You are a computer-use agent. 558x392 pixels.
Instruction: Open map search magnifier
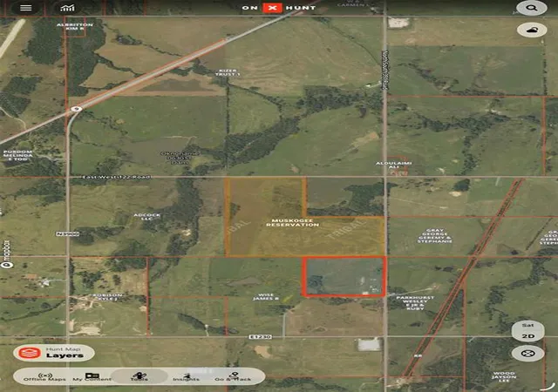coord(532,8)
